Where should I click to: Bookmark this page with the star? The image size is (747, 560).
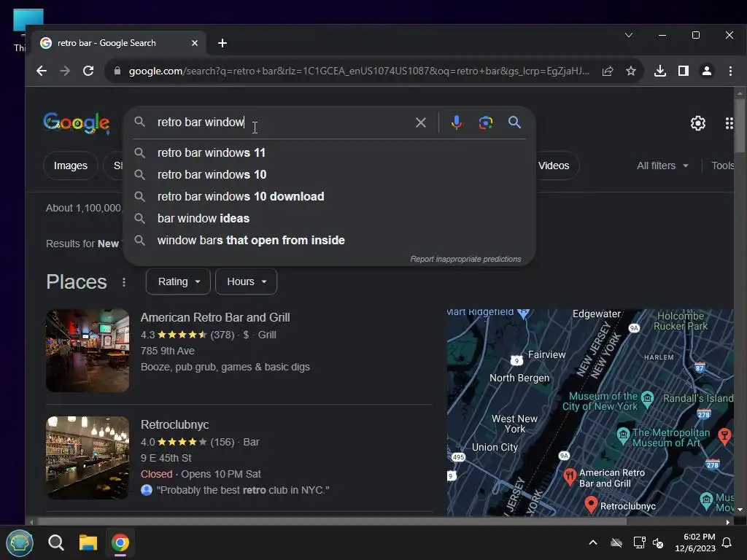[x=631, y=71]
